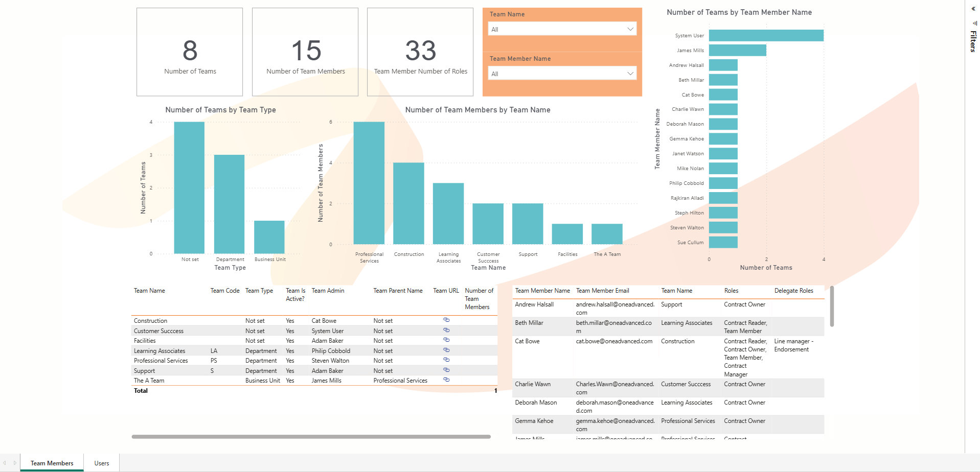Open the Team URL link for Facilities row
This screenshot has width=980, height=472.
click(446, 340)
